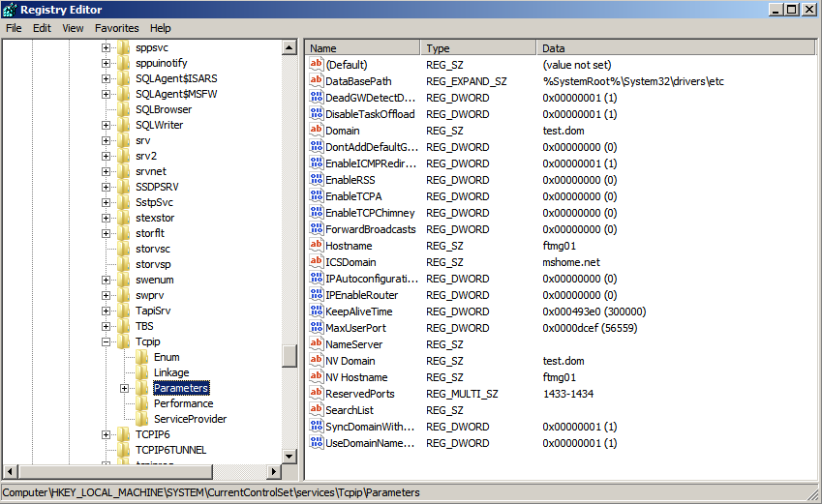
Task: Click the Hostname string value icon
Action: (317, 246)
